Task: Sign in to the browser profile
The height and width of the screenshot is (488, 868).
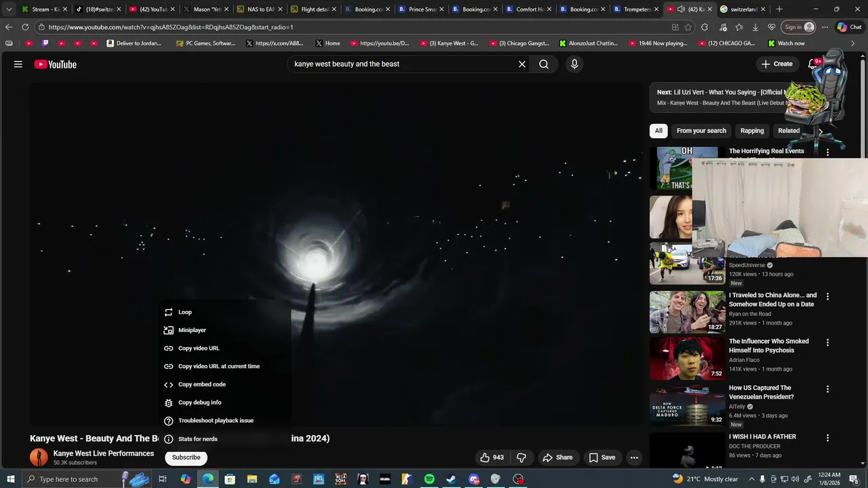Action: point(800,27)
